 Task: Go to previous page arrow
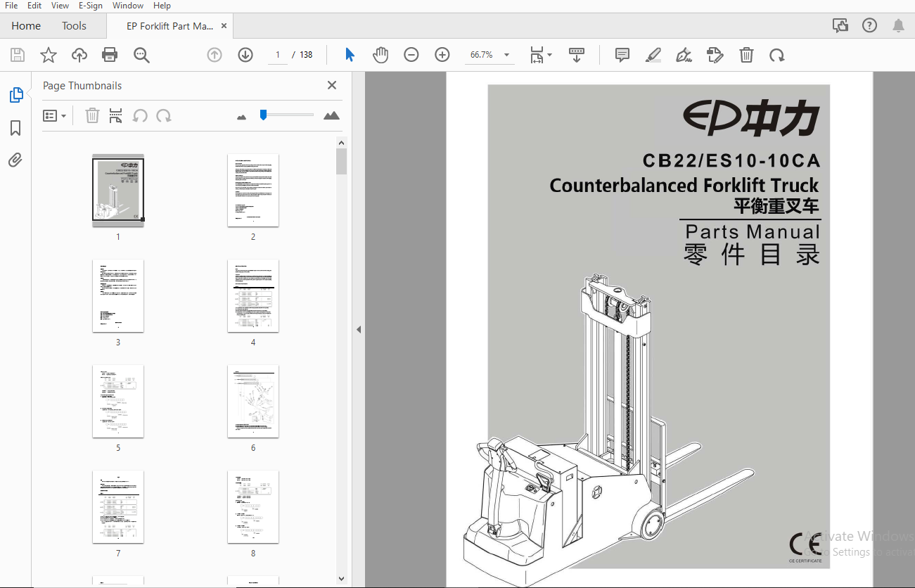pyautogui.click(x=215, y=55)
